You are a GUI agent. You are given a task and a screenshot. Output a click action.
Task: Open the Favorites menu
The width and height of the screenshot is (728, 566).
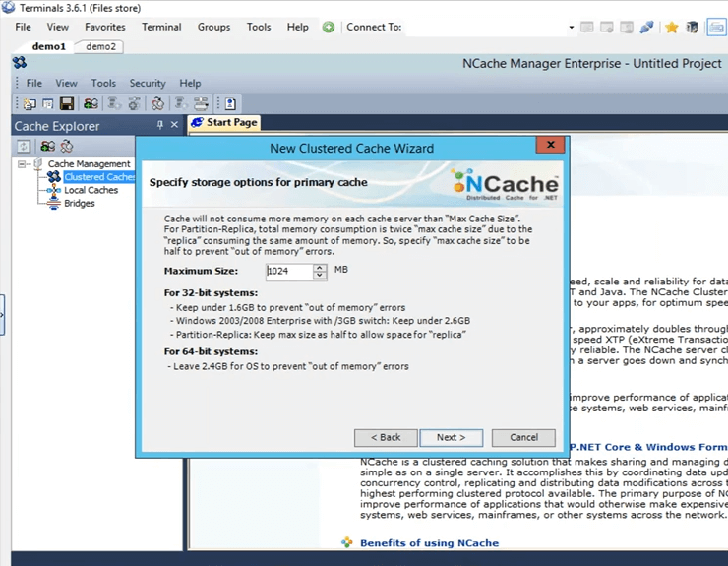(x=105, y=27)
